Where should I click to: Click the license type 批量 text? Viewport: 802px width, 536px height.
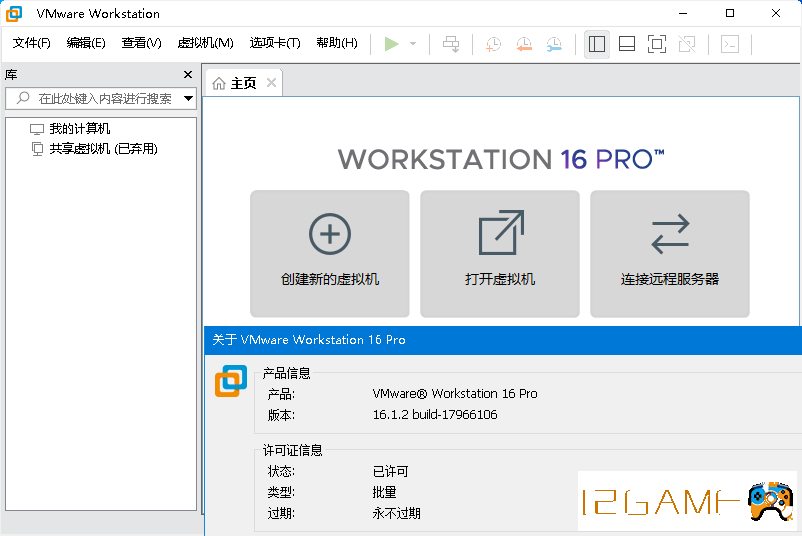(x=384, y=492)
